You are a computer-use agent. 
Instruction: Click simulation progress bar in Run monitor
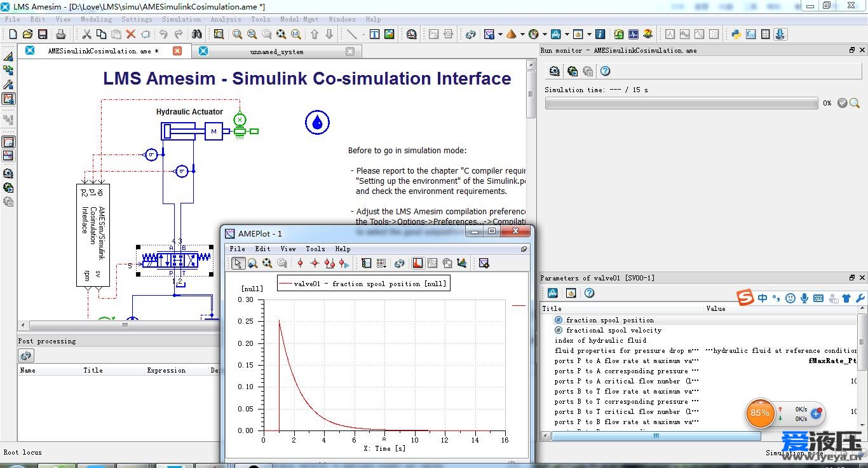[681, 103]
